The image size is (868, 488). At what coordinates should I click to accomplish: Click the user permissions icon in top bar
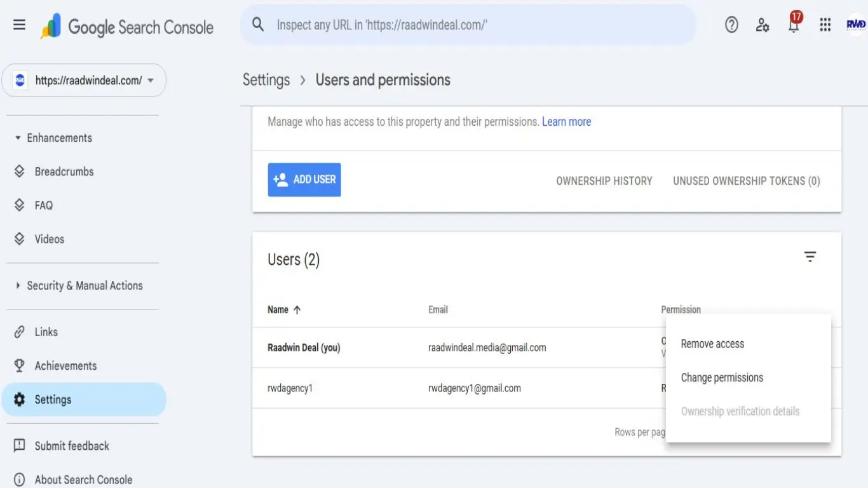point(762,25)
